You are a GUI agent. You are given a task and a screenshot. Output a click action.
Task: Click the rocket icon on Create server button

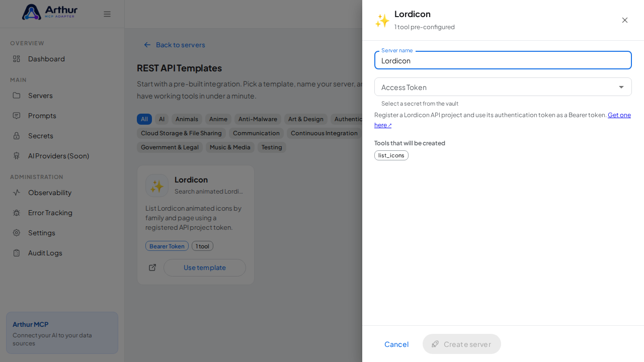pos(435,344)
